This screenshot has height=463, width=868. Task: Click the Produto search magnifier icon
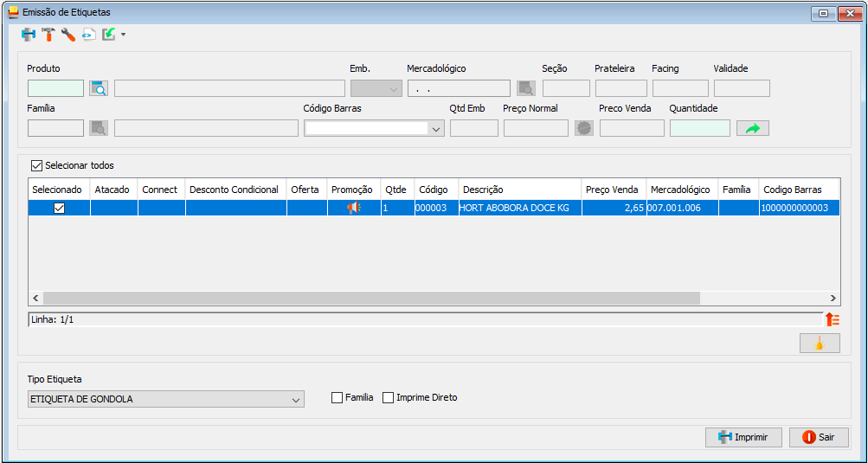(x=100, y=88)
